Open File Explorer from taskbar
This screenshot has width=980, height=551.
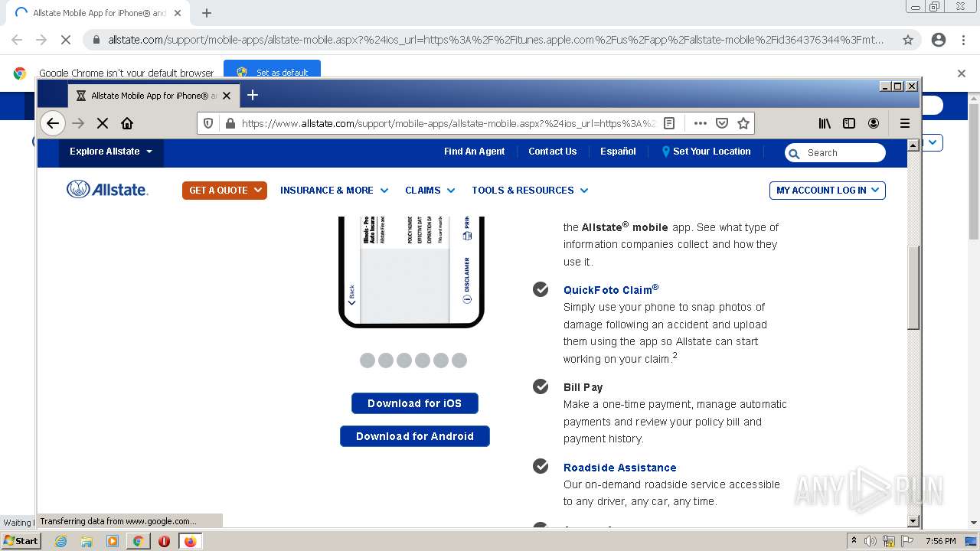coord(87,541)
